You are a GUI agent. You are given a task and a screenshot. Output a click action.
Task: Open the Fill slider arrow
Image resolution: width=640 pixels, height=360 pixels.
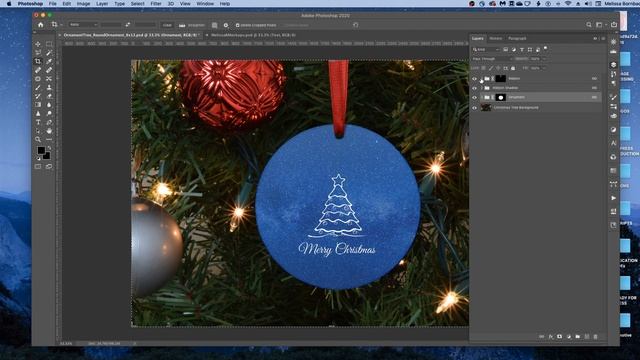[x=544, y=68]
